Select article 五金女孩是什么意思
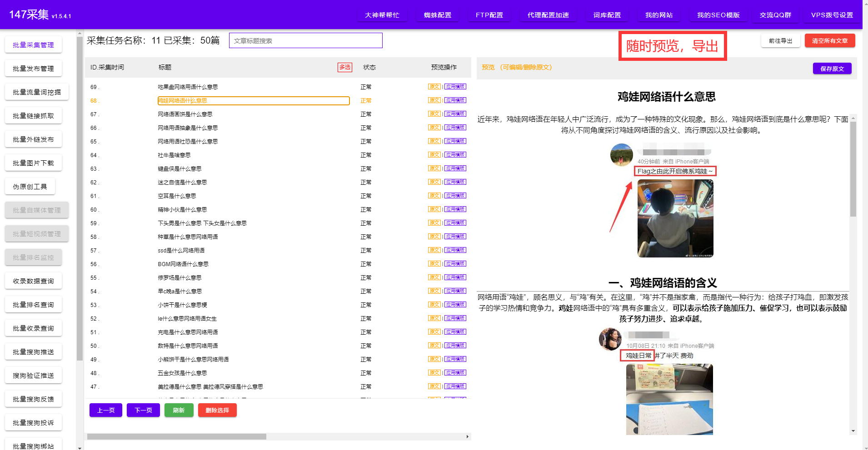Screen dimensions: 868x450 click(182, 373)
